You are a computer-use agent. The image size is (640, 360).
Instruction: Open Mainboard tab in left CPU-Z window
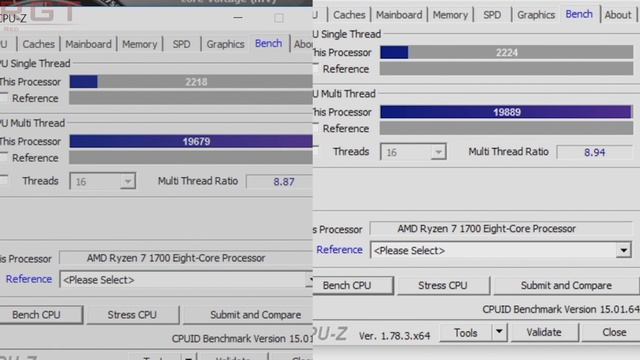click(x=88, y=44)
